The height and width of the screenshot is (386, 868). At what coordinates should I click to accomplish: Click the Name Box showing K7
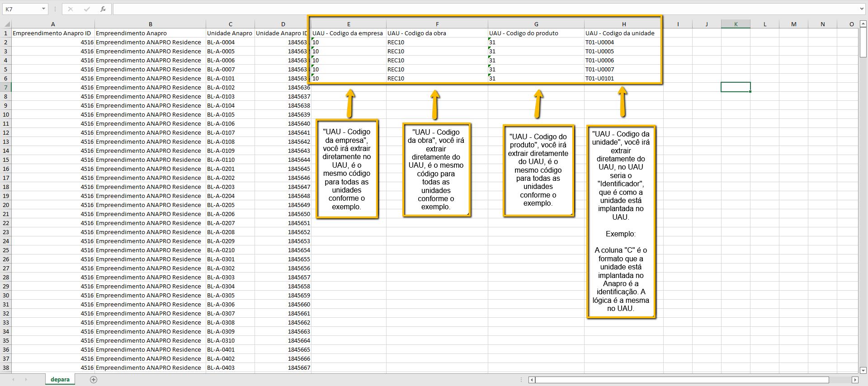[21, 9]
